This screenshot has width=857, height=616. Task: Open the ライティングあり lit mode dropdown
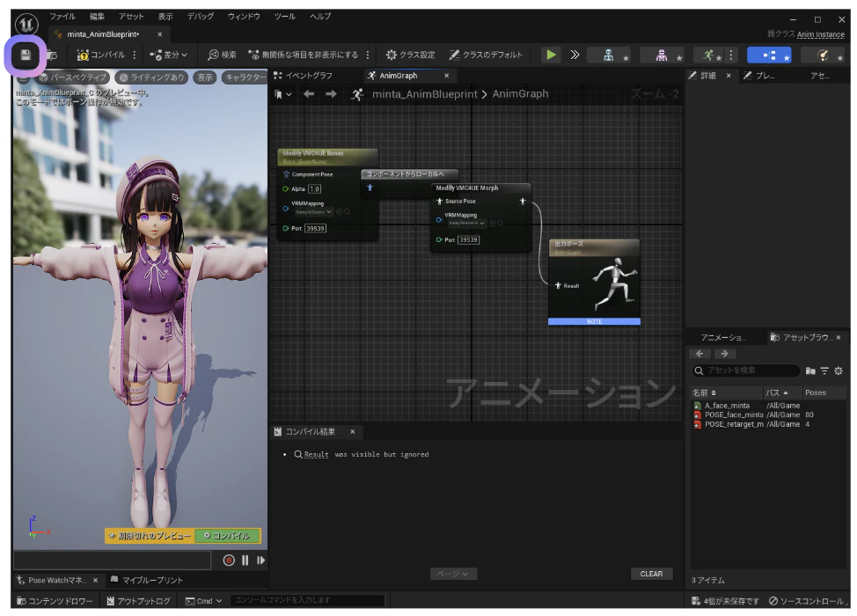(151, 77)
